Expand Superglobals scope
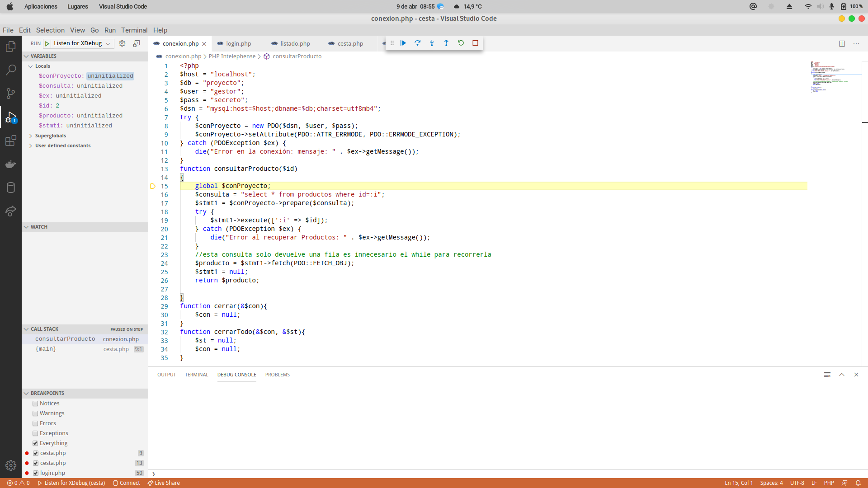Viewport: 868px width, 488px height. pyautogui.click(x=50, y=136)
